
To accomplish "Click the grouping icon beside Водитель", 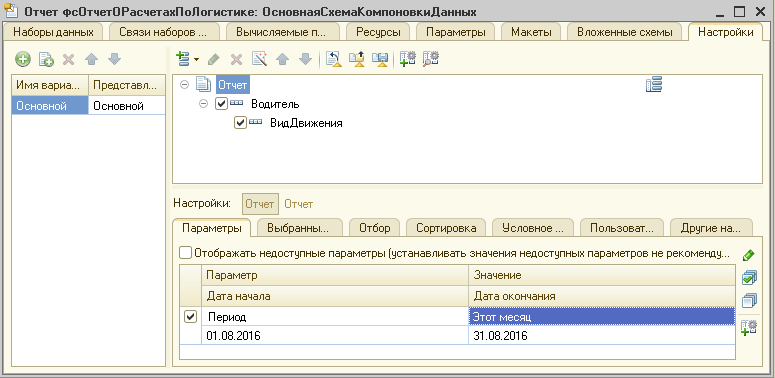I will pos(237,103).
